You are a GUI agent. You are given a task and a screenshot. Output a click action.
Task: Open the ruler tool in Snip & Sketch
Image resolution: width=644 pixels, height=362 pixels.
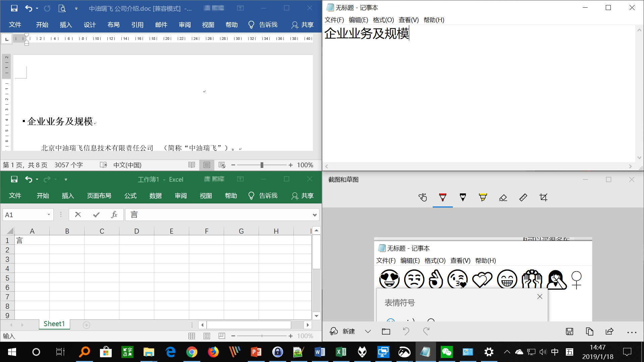(523, 197)
